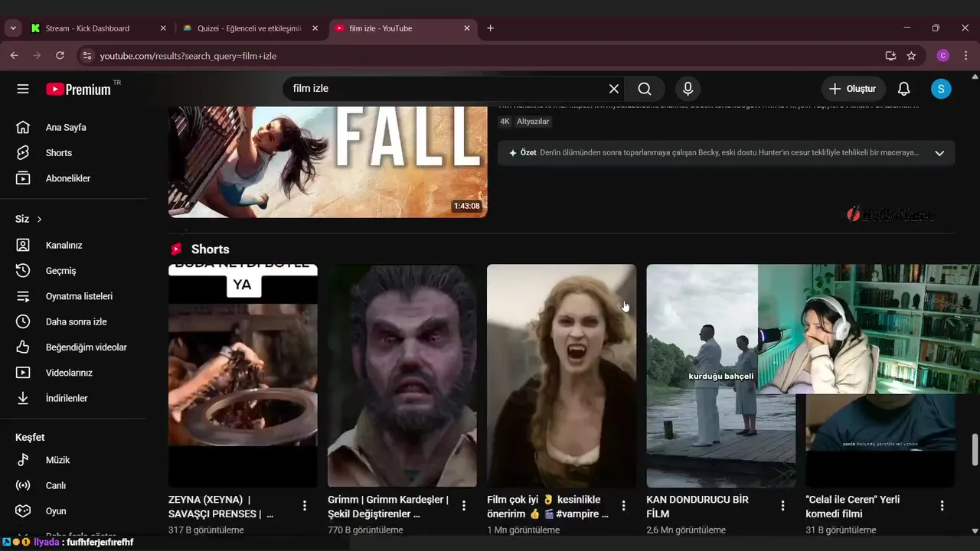Open vampire woman short thumbnail

[561, 376]
